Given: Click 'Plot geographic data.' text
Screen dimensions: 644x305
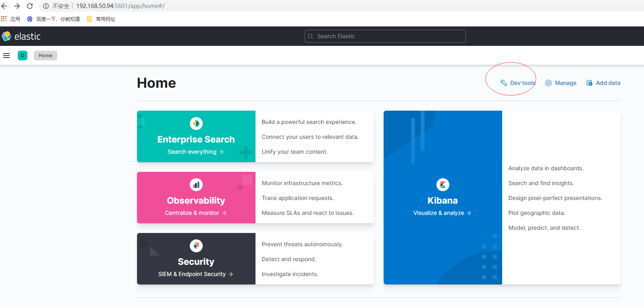Looking at the screenshot, I should coord(537,213).
